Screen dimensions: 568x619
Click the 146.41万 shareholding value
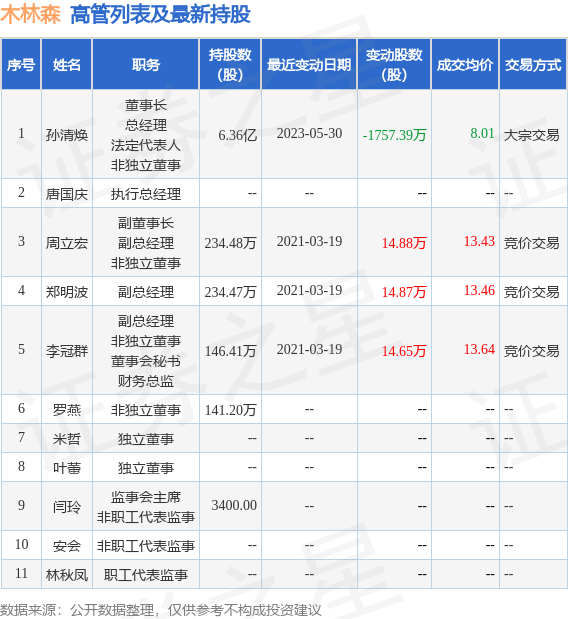click(231, 351)
